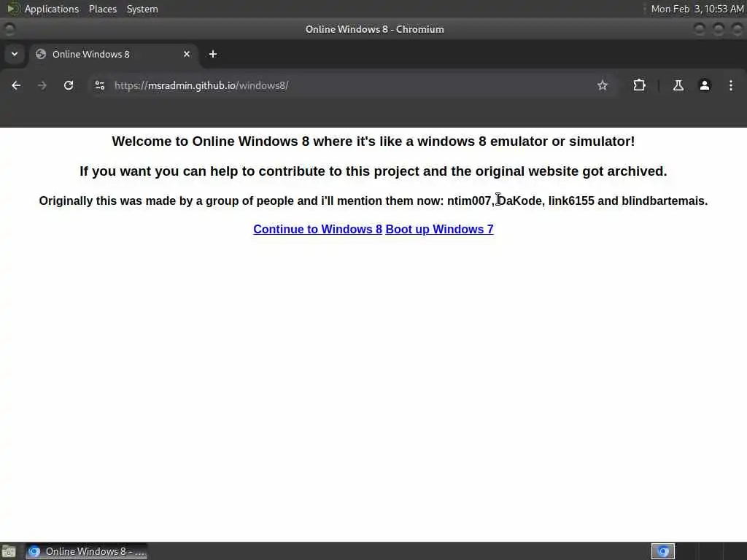This screenshot has height=560, width=747.
Task: Go back using the browser back arrow
Action: (x=16, y=85)
